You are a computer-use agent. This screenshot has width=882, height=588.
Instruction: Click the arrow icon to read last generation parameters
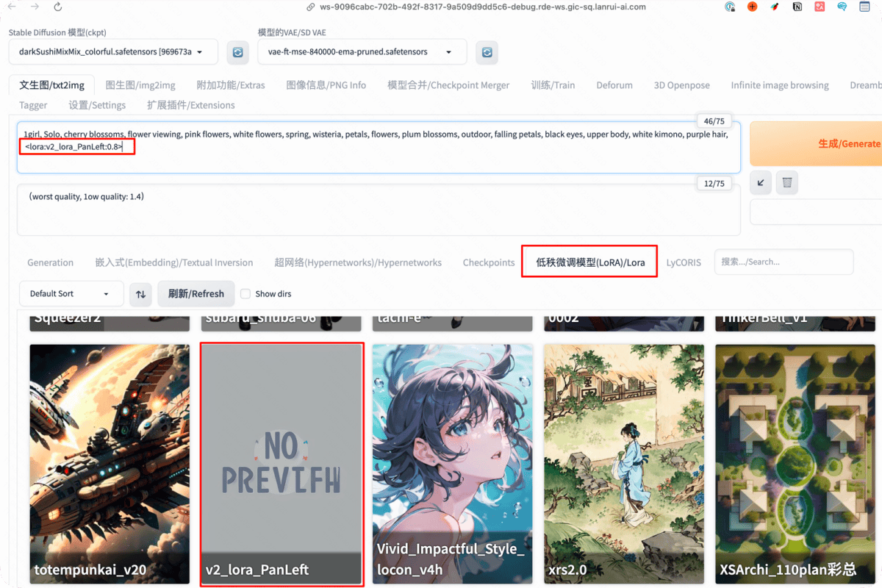tap(761, 182)
